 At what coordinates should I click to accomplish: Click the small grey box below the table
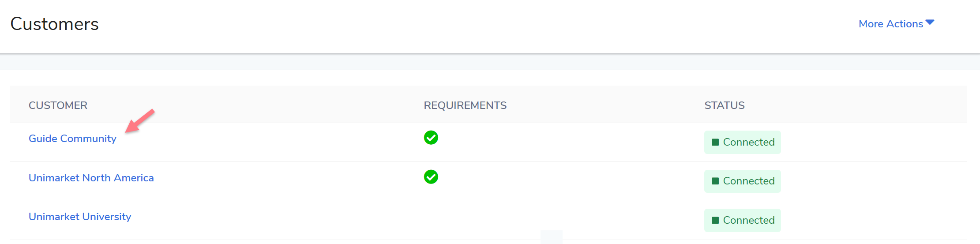pyautogui.click(x=551, y=237)
